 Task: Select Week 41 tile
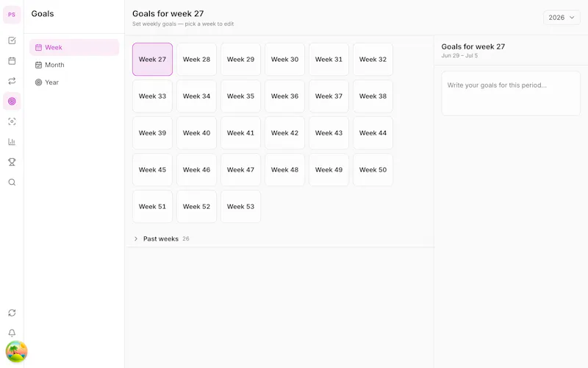(x=241, y=133)
